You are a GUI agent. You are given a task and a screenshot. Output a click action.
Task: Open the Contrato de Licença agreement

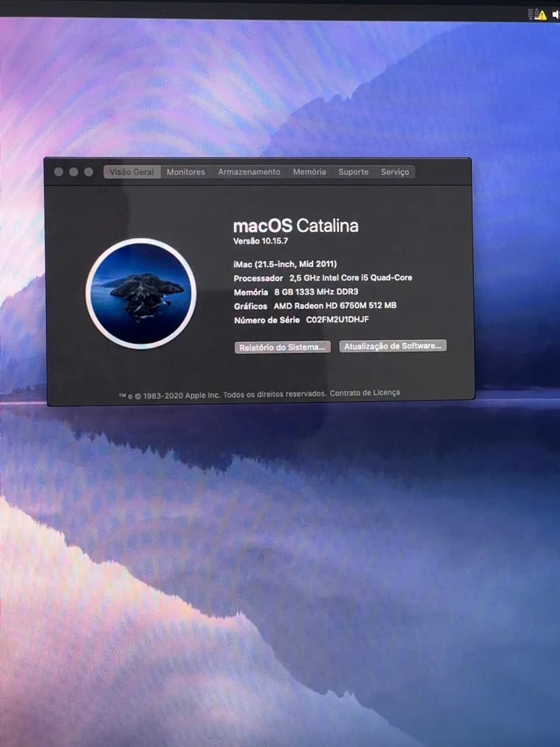(365, 392)
